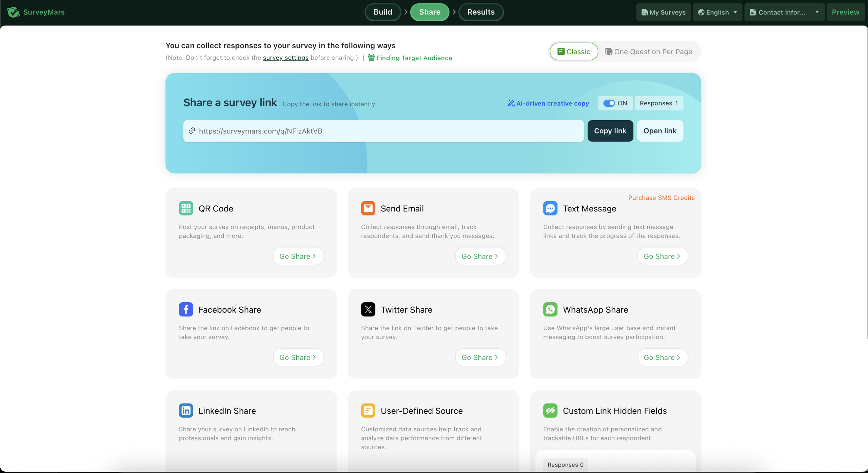Click the User-Defined Source icon
The width and height of the screenshot is (868, 473).
[368, 410]
